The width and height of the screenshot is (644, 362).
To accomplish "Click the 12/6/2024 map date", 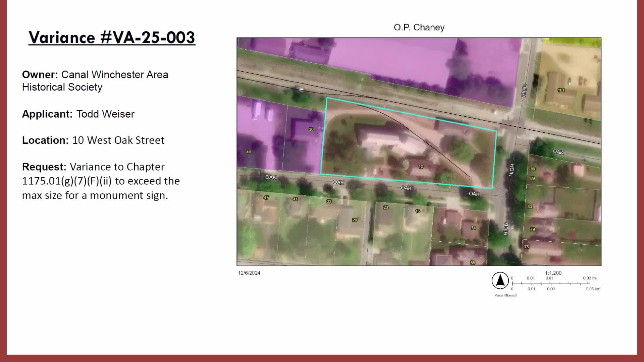I will (249, 273).
